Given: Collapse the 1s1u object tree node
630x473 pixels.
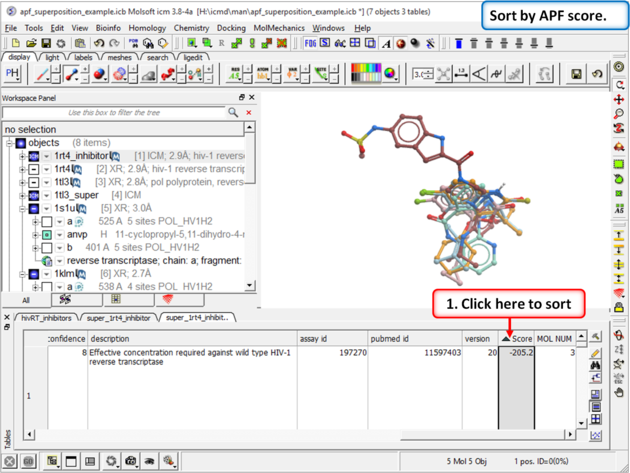Looking at the screenshot, I should click(22, 209).
